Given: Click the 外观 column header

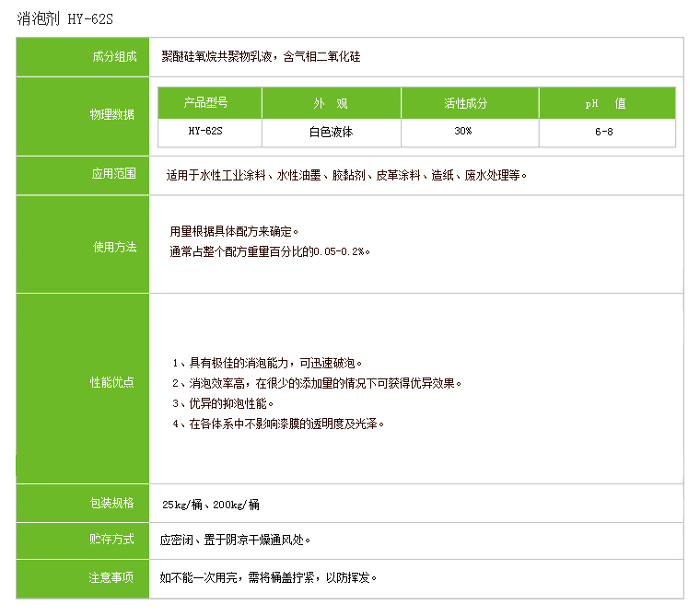Looking at the screenshot, I should click(331, 103).
